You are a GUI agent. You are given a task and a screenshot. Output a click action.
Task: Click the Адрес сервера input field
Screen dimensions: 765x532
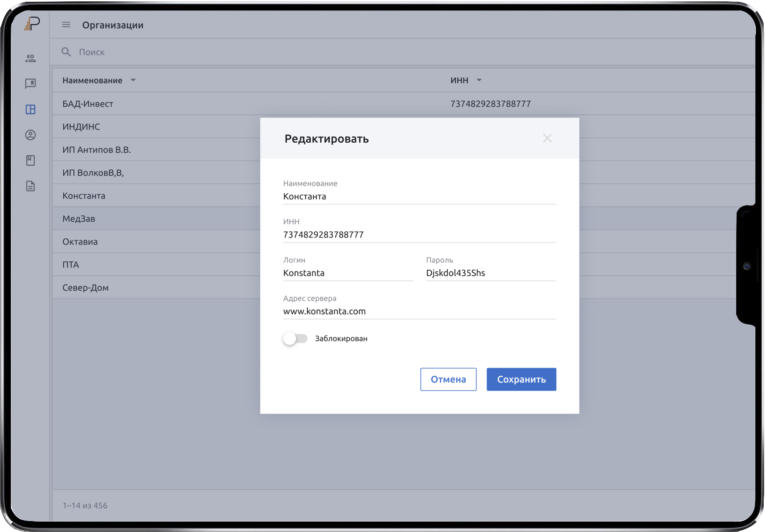tap(419, 311)
